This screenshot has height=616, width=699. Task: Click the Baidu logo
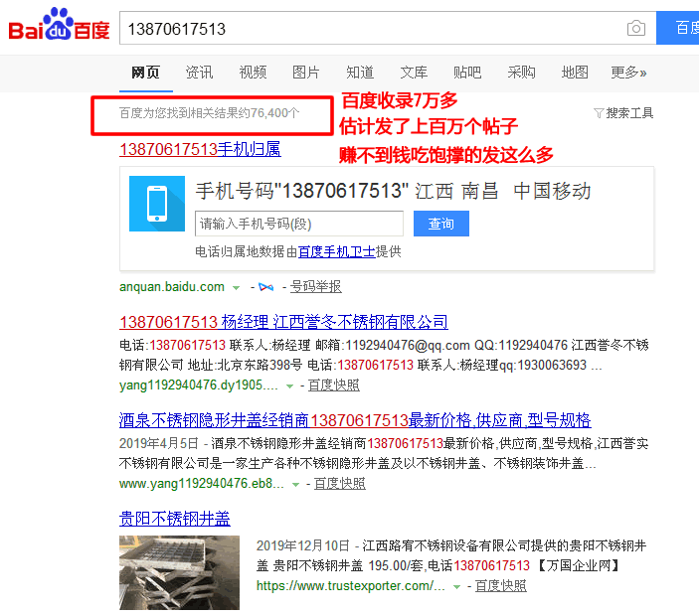[x=59, y=28]
